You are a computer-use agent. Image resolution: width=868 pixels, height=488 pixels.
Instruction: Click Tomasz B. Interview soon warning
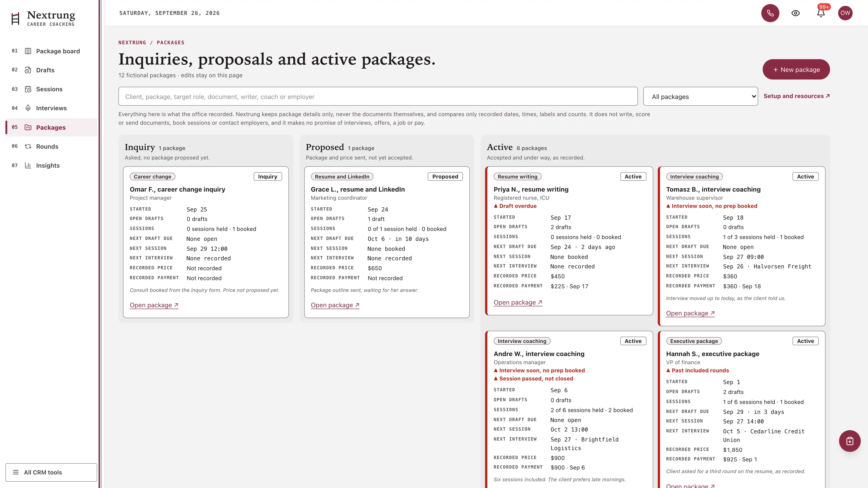point(711,206)
